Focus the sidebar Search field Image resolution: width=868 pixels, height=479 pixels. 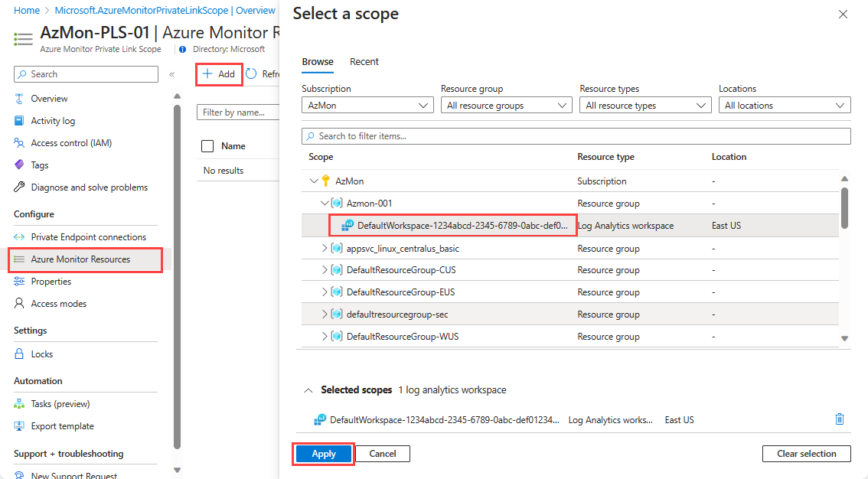tap(86, 74)
